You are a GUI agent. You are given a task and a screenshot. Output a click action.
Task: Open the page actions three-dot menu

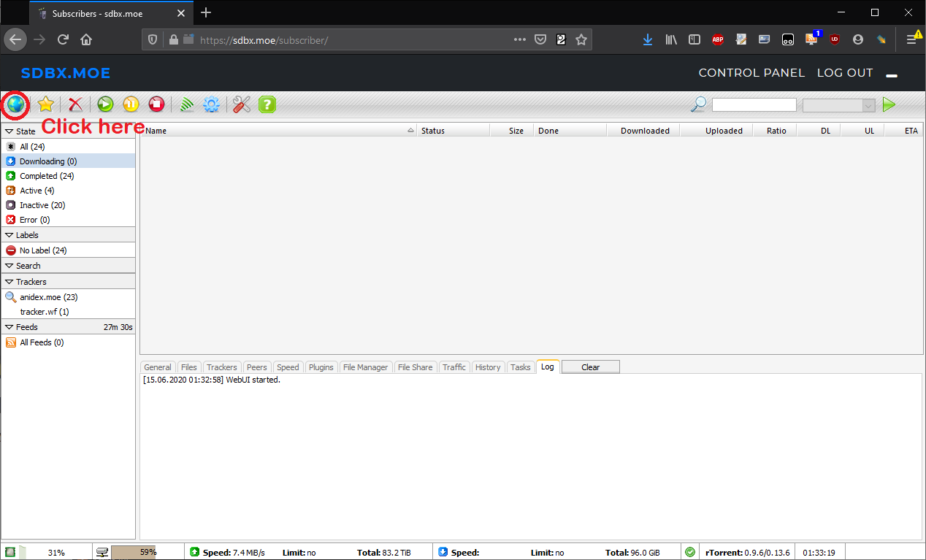(520, 40)
